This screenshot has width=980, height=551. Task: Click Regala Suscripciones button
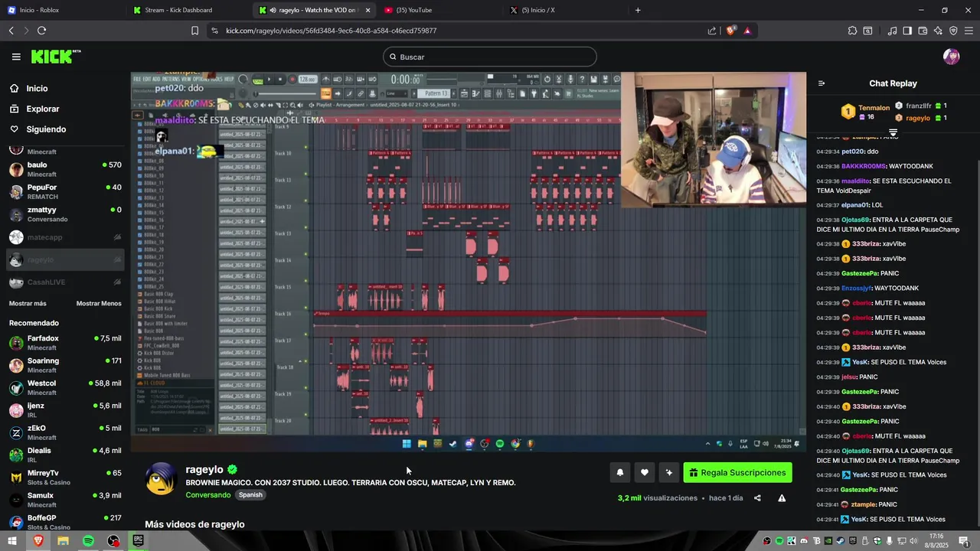(737, 473)
